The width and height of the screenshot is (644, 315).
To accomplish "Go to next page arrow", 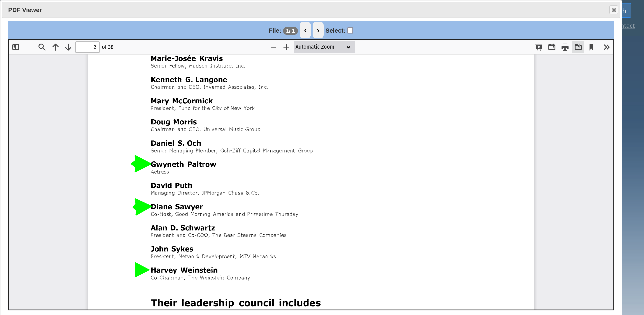I will pyautogui.click(x=68, y=47).
